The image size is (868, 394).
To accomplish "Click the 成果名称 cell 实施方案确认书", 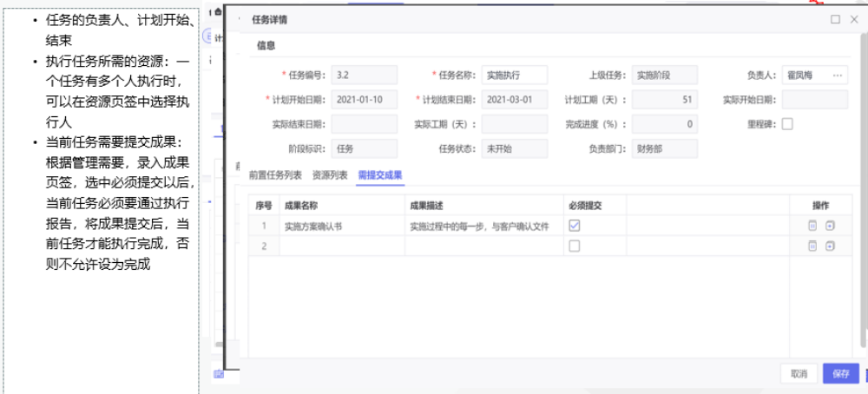I will 342,226.
